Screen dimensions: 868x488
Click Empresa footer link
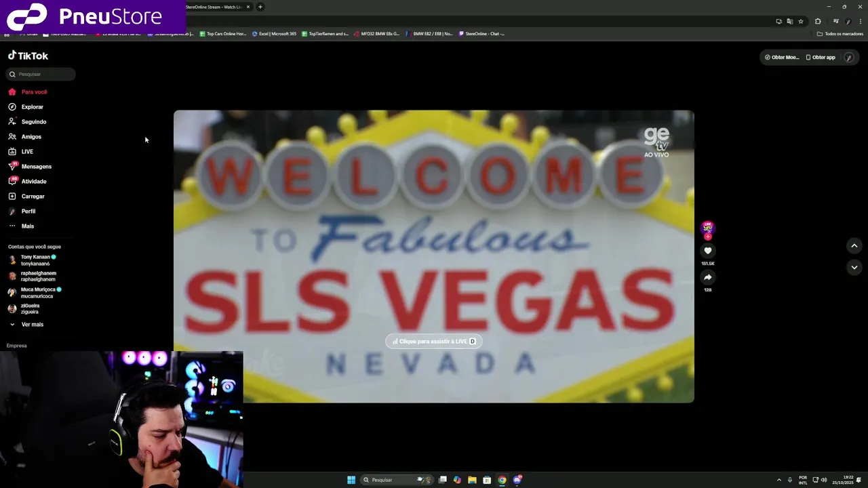tap(17, 346)
